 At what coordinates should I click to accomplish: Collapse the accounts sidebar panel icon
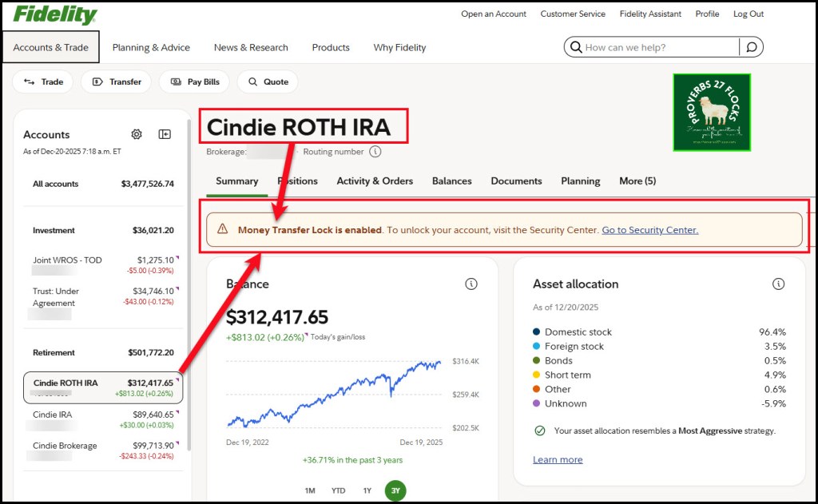(165, 134)
